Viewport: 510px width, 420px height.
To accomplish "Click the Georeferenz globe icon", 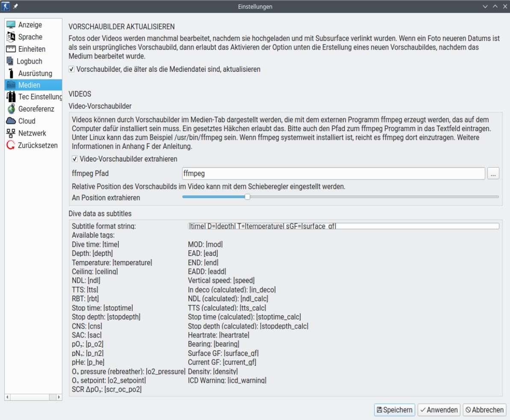I will pos(11,109).
